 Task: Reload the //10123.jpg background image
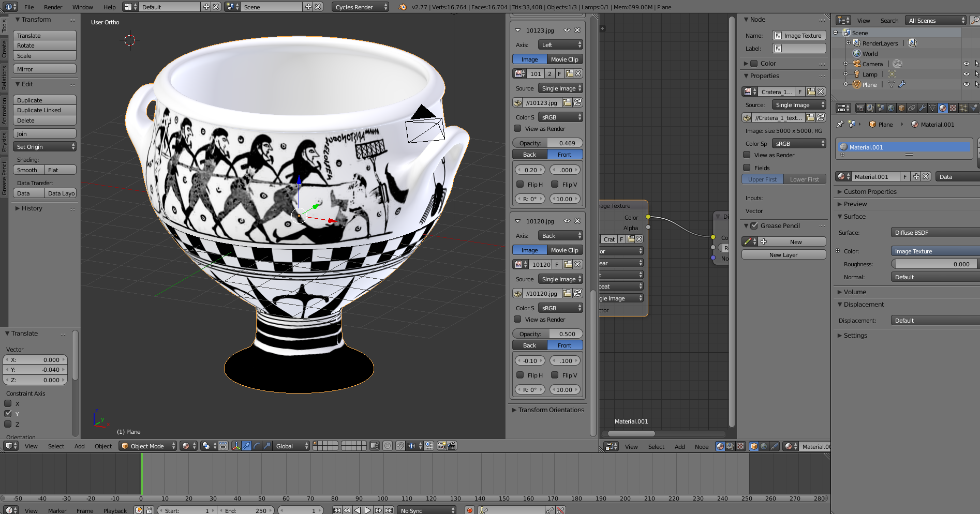tap(577, 103)
